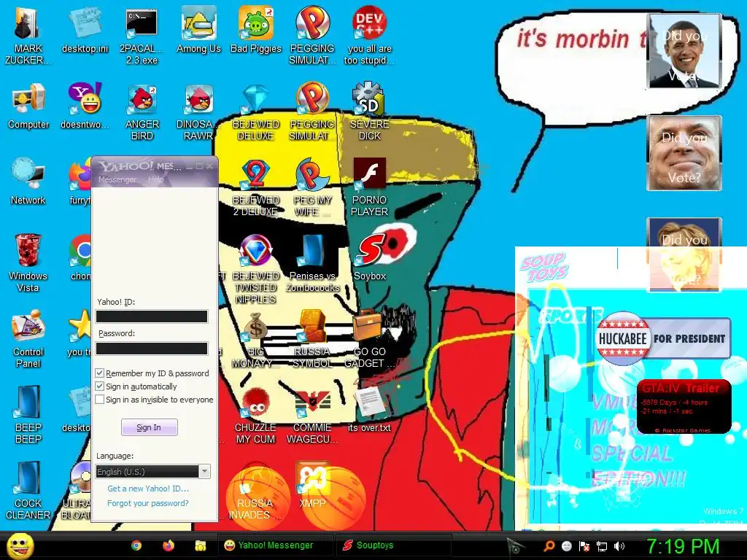Expand the Language dropdown arrow
Viewport: 747px width, 560px height.
click(204, 472)
